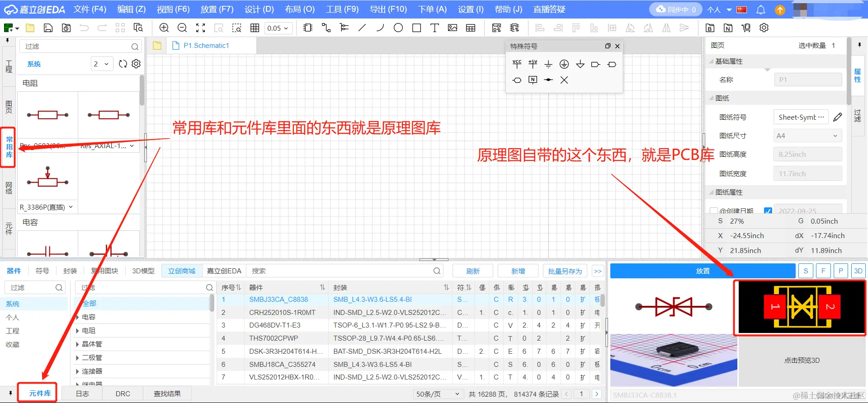Open the 导出 (F10) menu

[388, 9]
